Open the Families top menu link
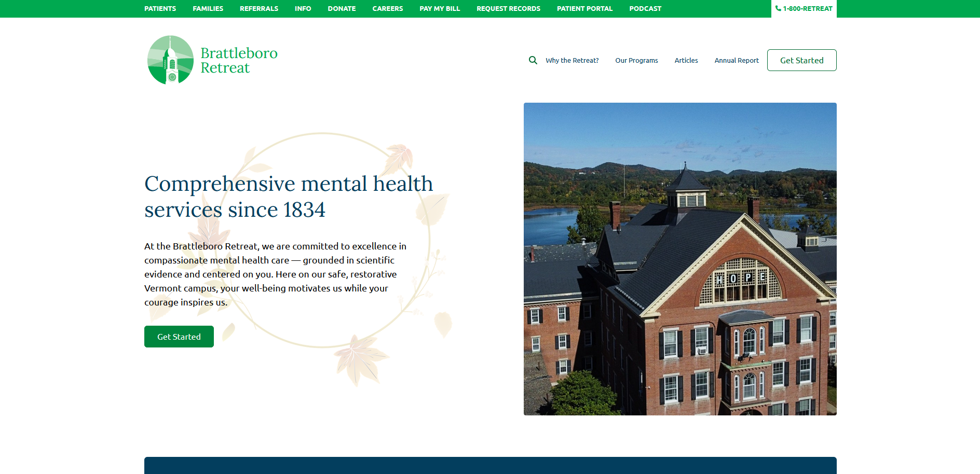Image resolution: width=980 pixels, height=474 pixels. (x=208, y=9)
